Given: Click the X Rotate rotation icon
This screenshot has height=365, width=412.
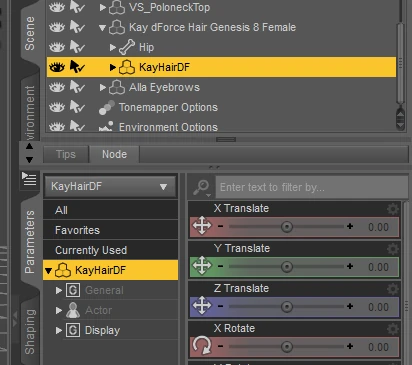Looking at the screenshot, I should tap(202, 345).
